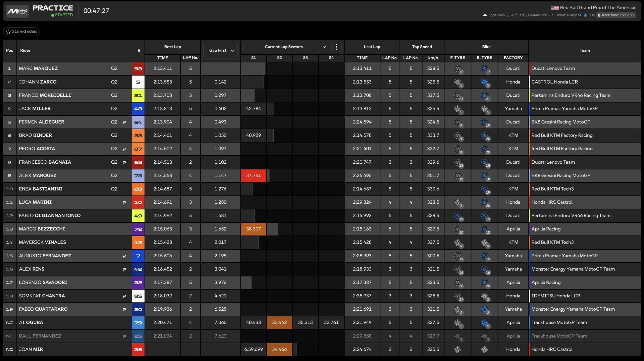Click the Light-Rain weather icon
The height and width of the screenshot is (361, 644).
click(x=485, y=15)
